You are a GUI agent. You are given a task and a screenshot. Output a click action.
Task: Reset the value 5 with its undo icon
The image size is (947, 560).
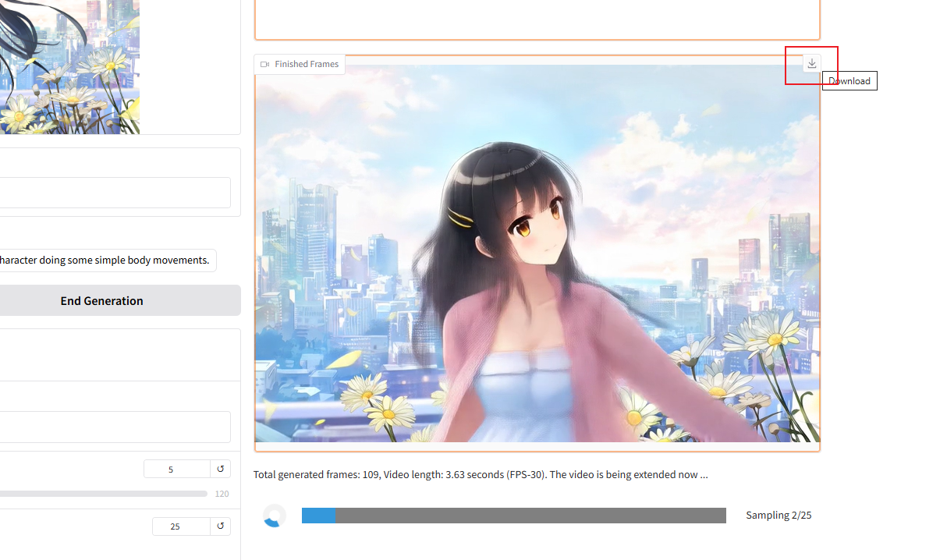[221, 469]
